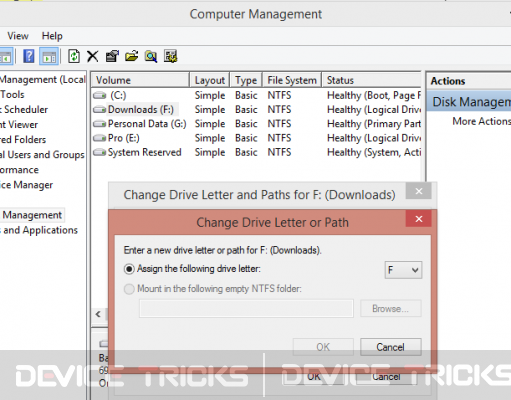
Task: Open the drive letter F dropdown
Action: pos(403,270)
